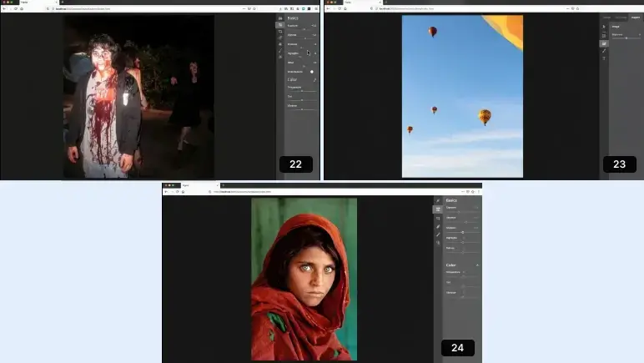Click the red-scarf portrait photo canvas
644x363 pixels.
pos(304,280)
